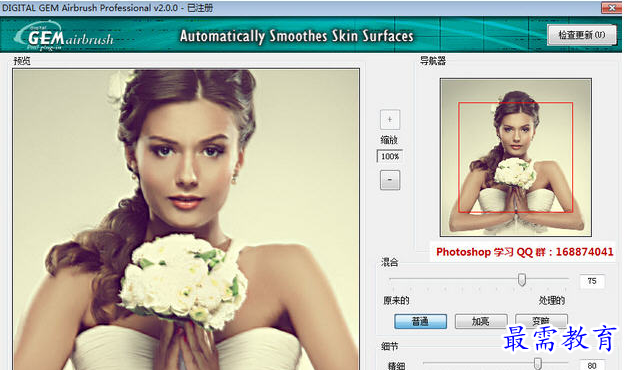Viewport: 625px width, 370px height.
Task: Click the 原来的 original label
Action: 396,301
